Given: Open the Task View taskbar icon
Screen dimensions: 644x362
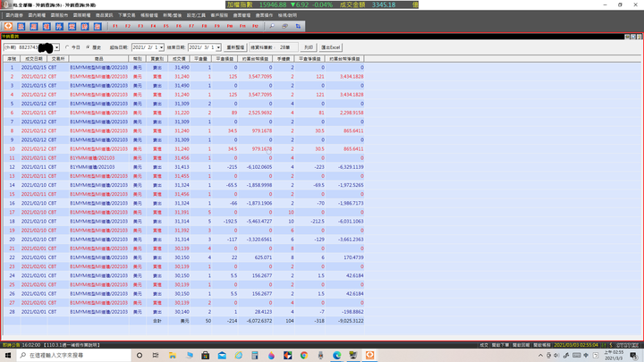Looking at the screenshot, I should (x=156, y=355).
